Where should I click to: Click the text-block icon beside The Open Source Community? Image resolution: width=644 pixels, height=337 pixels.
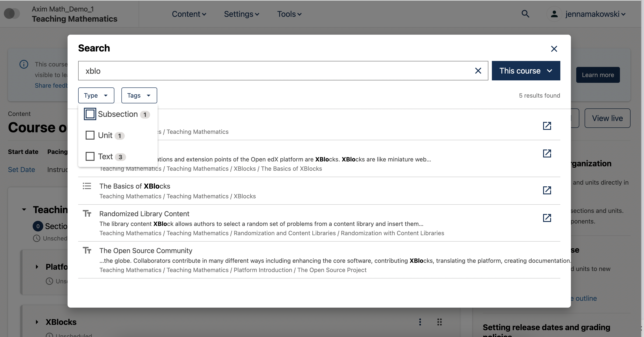pos(87,250)
